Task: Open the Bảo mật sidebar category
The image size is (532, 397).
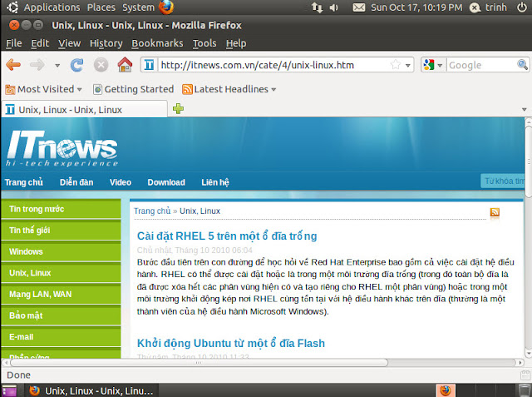Action: [61, 315]
